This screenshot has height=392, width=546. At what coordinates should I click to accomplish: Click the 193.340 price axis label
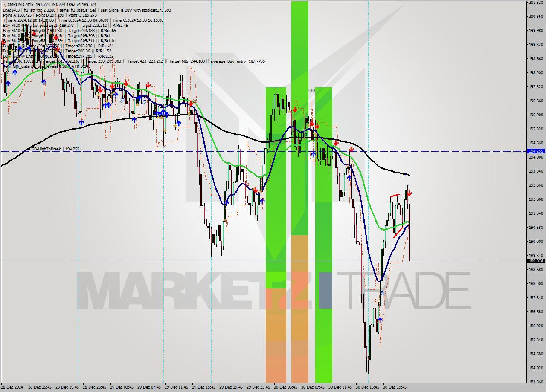tap(535, 171)
